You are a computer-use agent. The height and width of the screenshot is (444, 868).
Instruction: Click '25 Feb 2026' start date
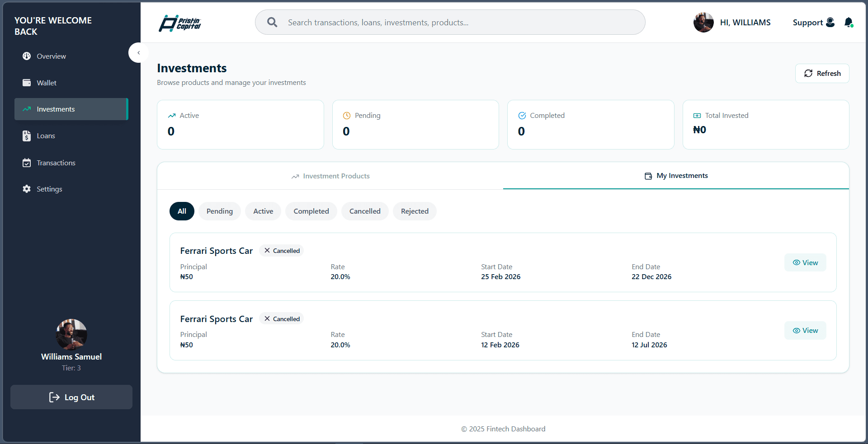tap(500, 276)
